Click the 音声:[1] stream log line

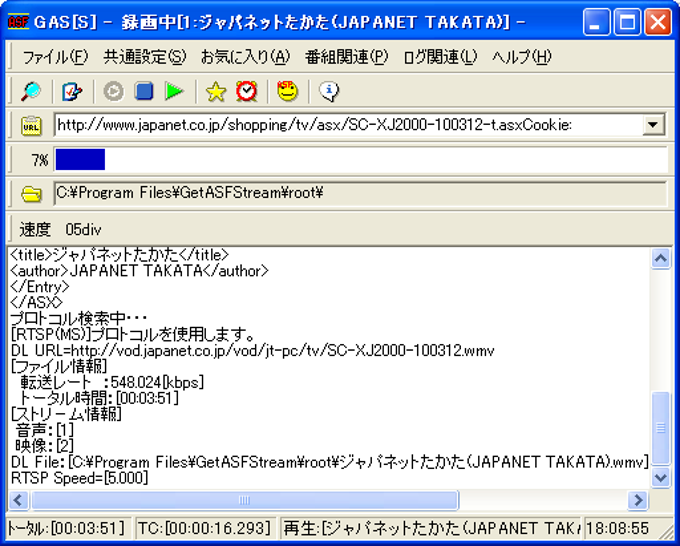click(44, 430)
